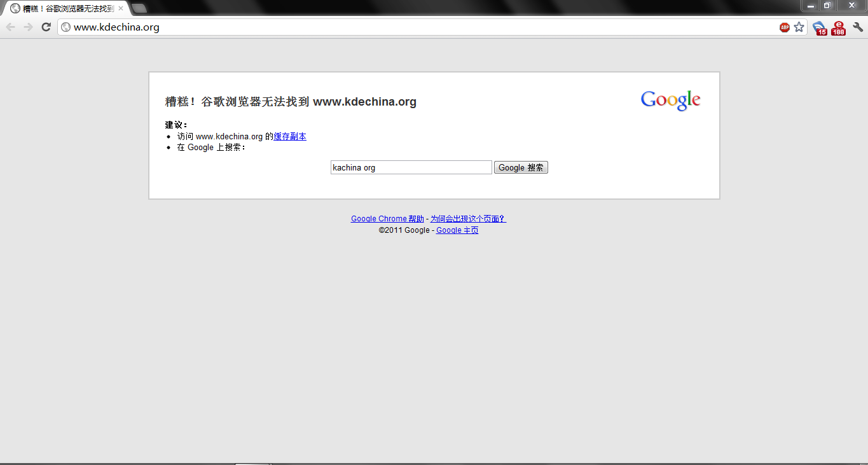Image resolution: width=868 pixels, height=465 pixels.
Task: Click the browser Forward arrow
Action: (x=28, y=27)
